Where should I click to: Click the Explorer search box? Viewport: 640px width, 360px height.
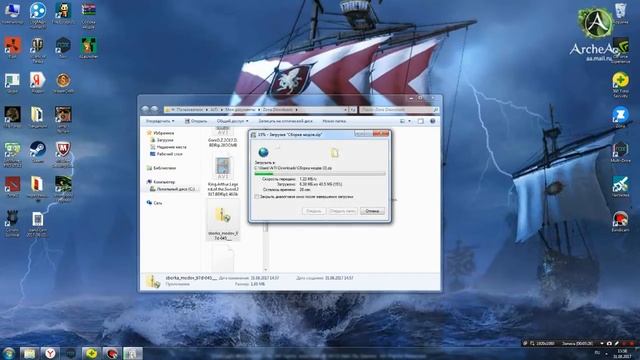click(399, 109)
